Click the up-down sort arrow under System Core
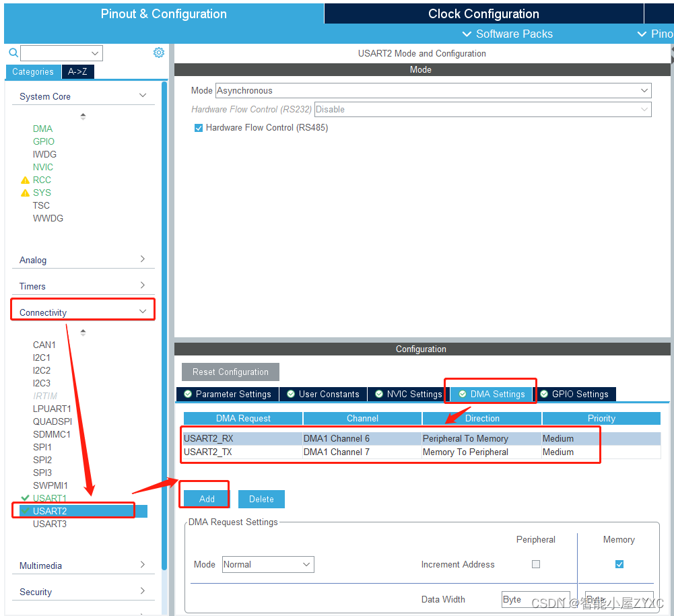Screen dimensions: 674x616 pyautogui.click(x=83, y=116)
